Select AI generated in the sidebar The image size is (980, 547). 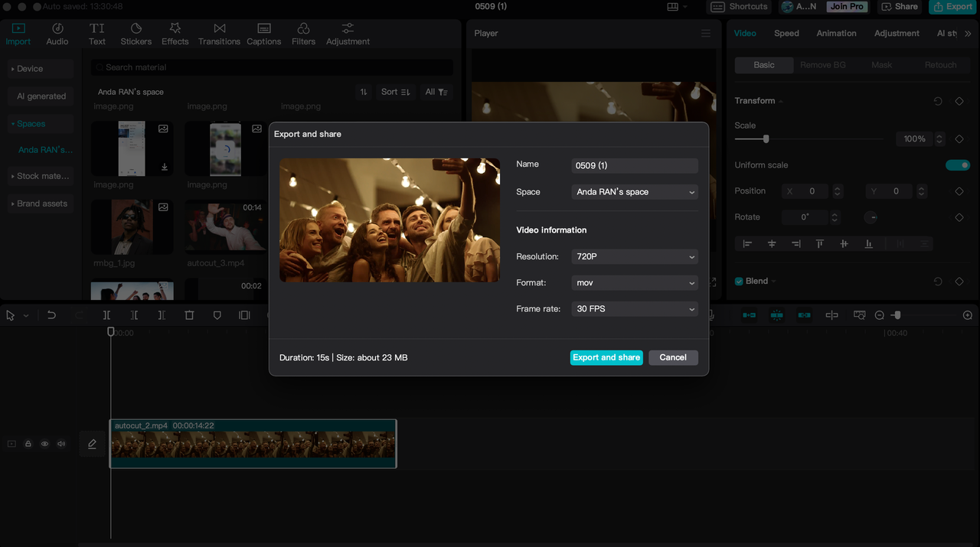[41, 96]
